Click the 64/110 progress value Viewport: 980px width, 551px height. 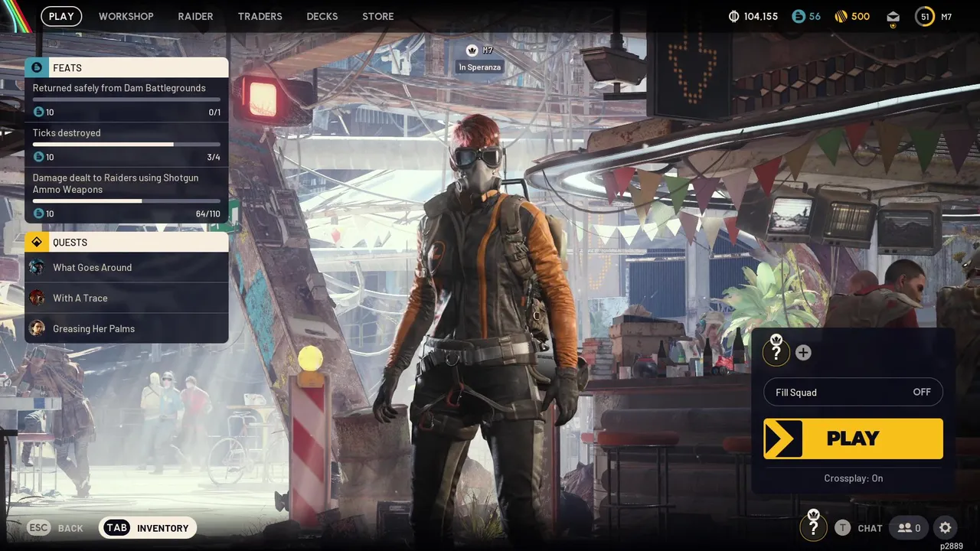click(x=208, y=214)
